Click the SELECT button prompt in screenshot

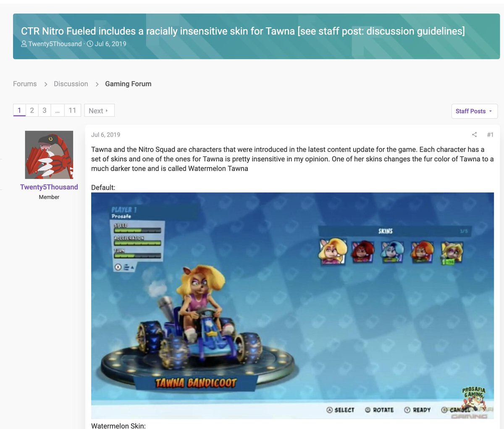click(341, 410)
